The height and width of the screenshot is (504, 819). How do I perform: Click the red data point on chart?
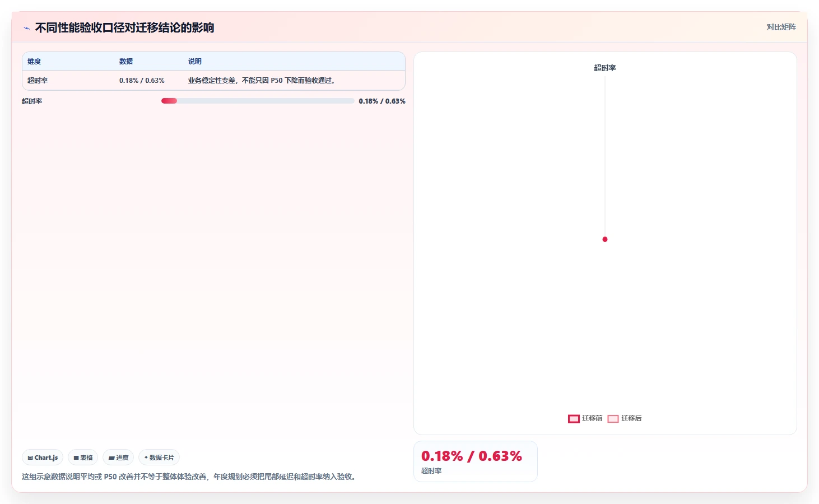pos(605,239)
